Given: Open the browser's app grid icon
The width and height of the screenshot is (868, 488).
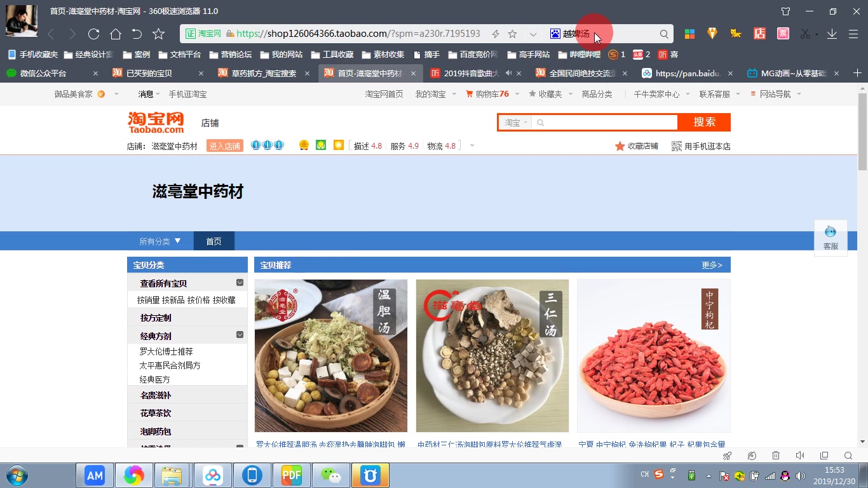Looking at the screenshot, I should click(690, 34).
